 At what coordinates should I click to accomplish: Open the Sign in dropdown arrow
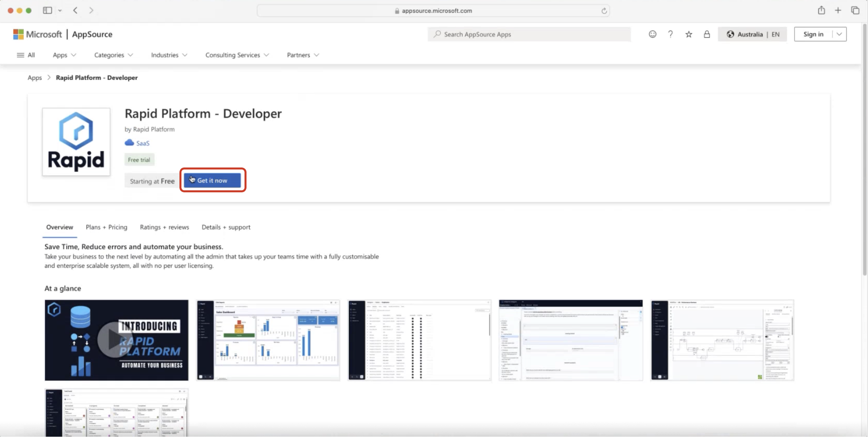tap(839, 34)
